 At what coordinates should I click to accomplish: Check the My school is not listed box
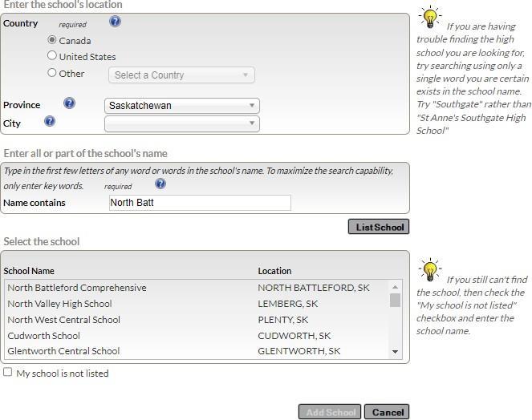[7, 372]
